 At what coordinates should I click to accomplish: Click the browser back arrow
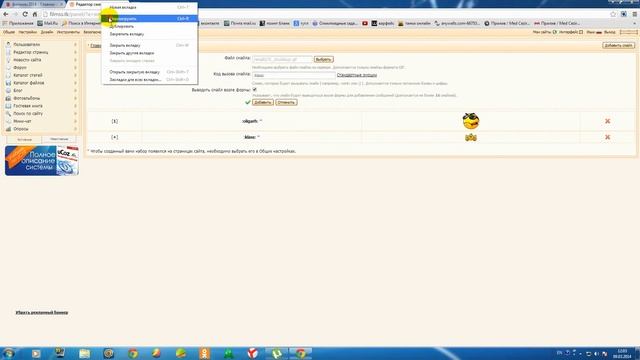[6, 14]
